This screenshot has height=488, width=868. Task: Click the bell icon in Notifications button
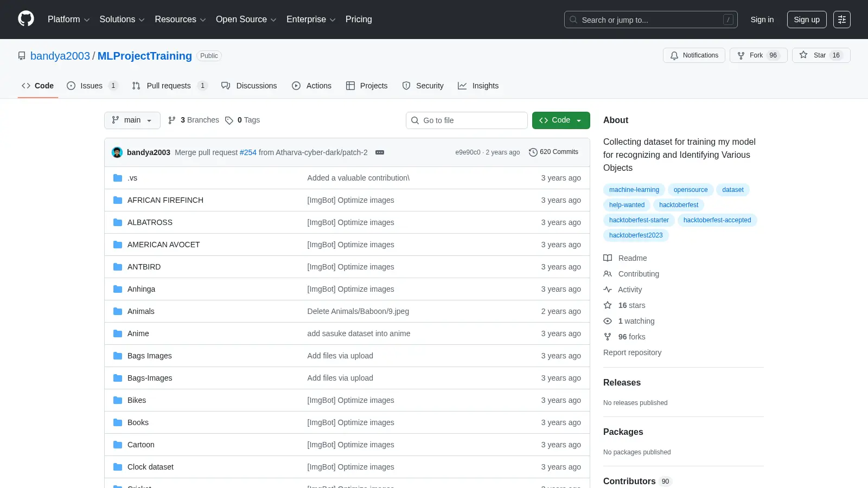click(x=674, y=55)
